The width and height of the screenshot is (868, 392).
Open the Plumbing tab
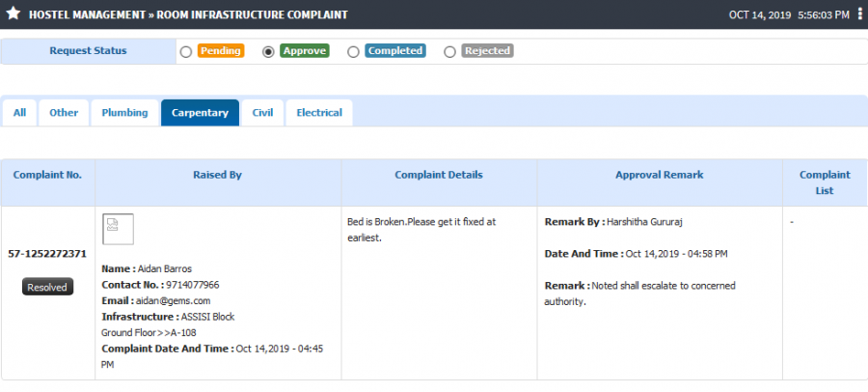coord(124,113)
